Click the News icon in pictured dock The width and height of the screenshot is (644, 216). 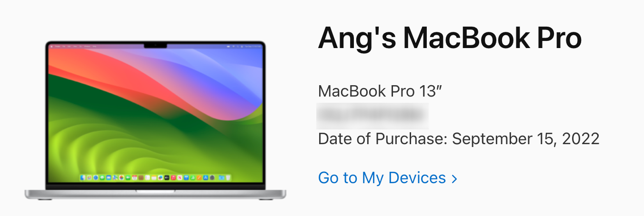point(180,177)
